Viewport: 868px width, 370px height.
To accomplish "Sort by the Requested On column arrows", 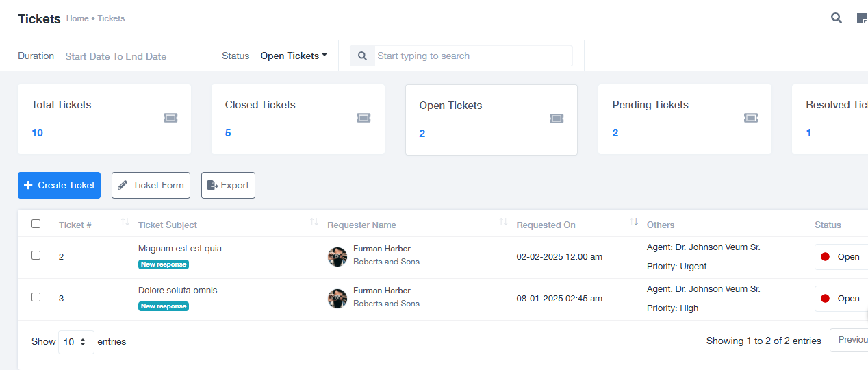I will point(634,222).
